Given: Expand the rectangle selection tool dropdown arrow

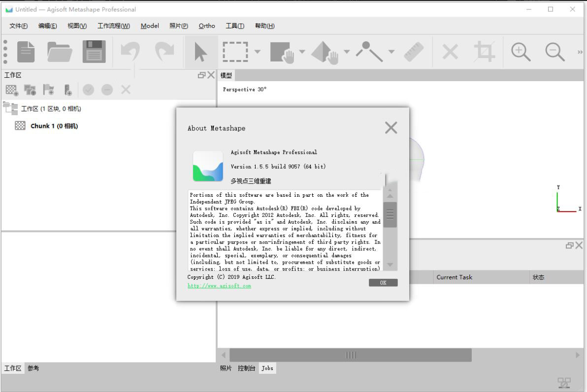Looking at the screenshot, I should click(258, 52).
